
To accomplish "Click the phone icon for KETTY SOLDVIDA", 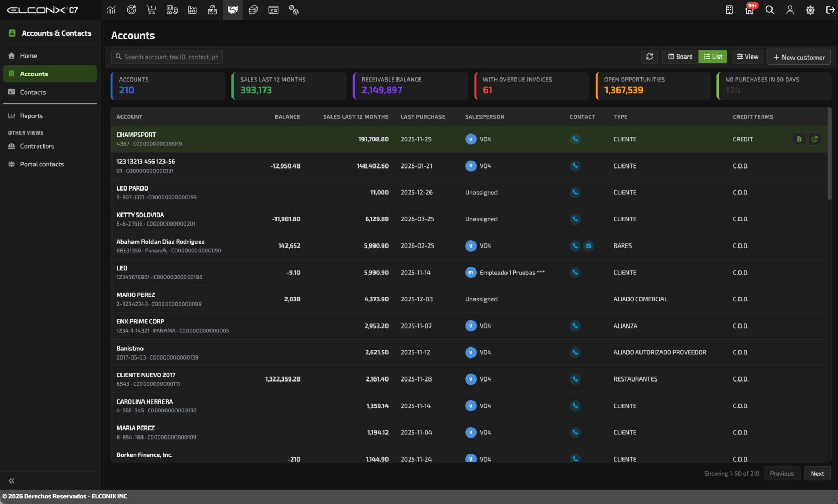I will [x=575, y=219].
